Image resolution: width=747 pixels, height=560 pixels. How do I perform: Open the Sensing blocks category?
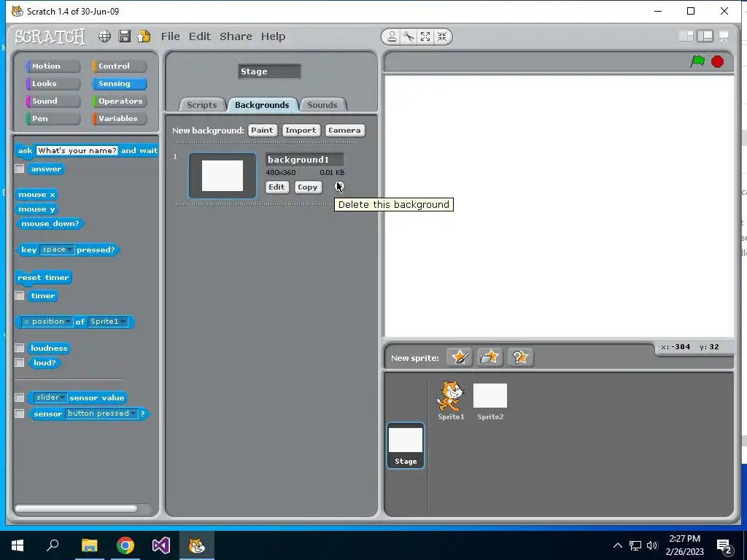tap(119, 83)
